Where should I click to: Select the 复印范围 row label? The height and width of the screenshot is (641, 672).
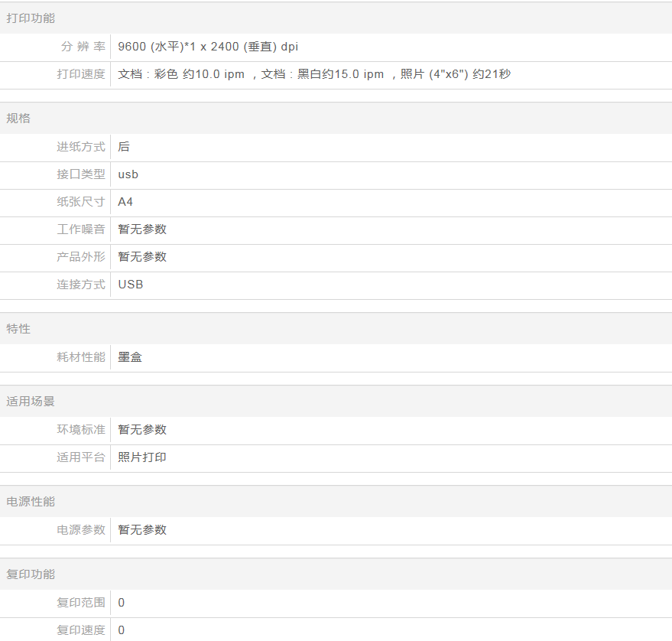click(81, 603)
